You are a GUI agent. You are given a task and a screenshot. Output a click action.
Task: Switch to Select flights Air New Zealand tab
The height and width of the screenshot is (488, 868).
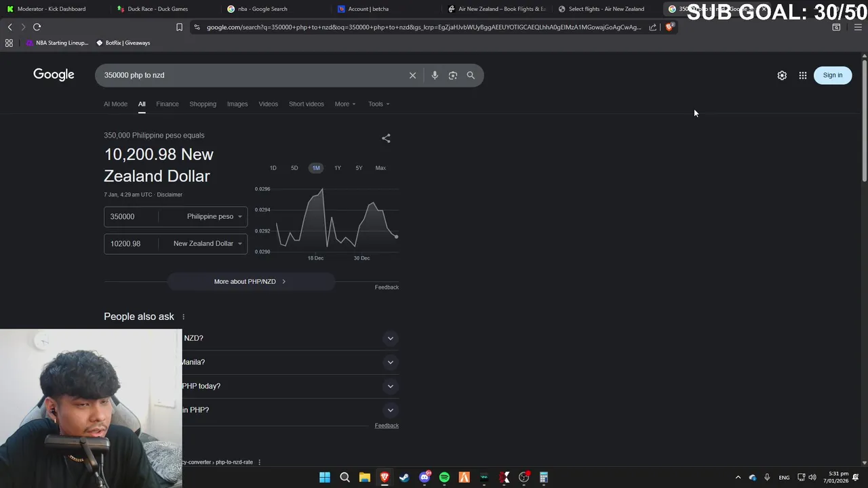point(607,9)
